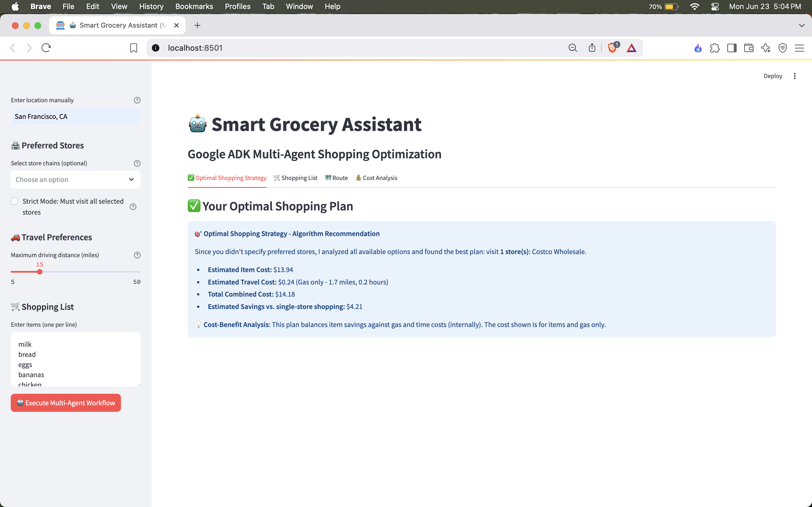Switch to the Cost Analysis tab

[376, 178]
